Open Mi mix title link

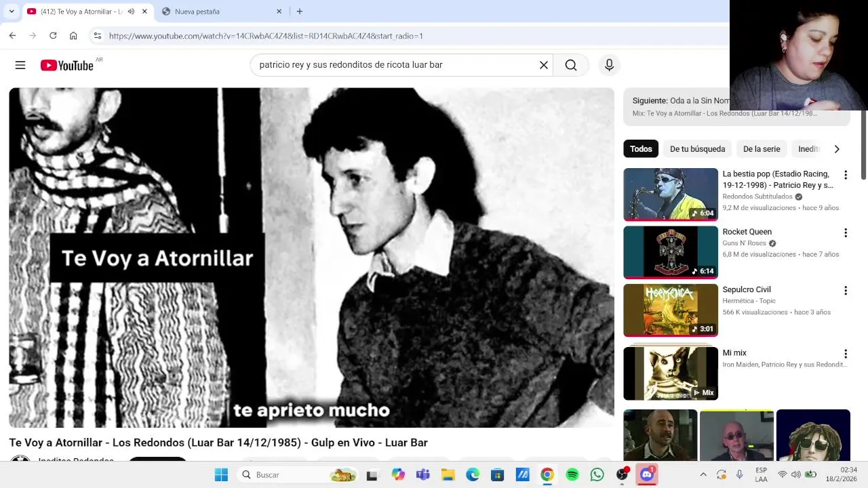click(x=734, y=353)
